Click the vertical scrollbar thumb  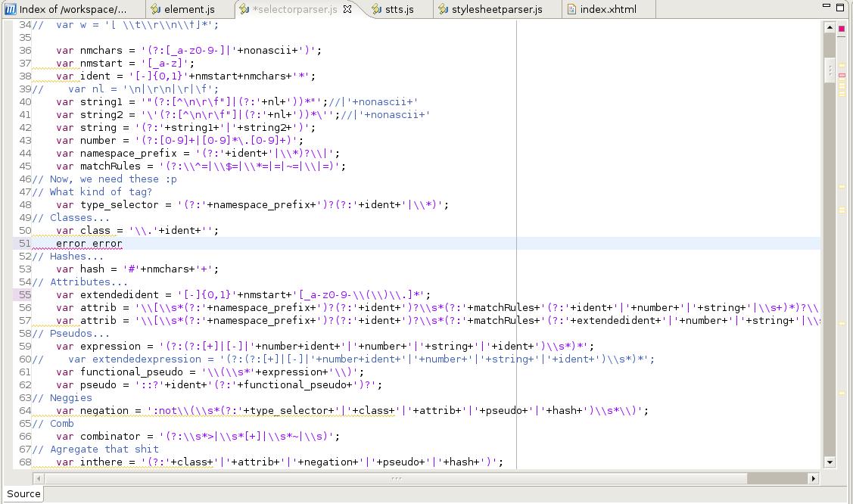830,70
